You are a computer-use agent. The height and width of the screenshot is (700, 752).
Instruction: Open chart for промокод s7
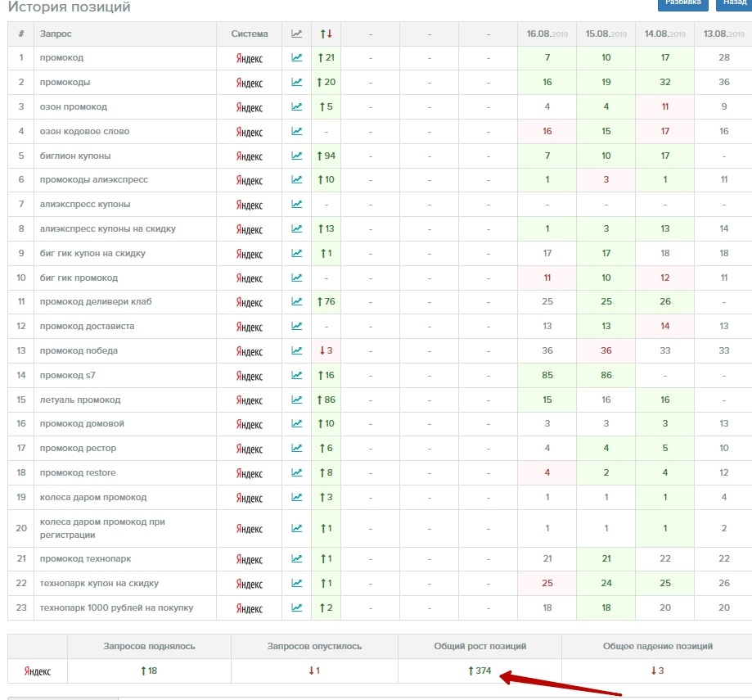[297, 375]
